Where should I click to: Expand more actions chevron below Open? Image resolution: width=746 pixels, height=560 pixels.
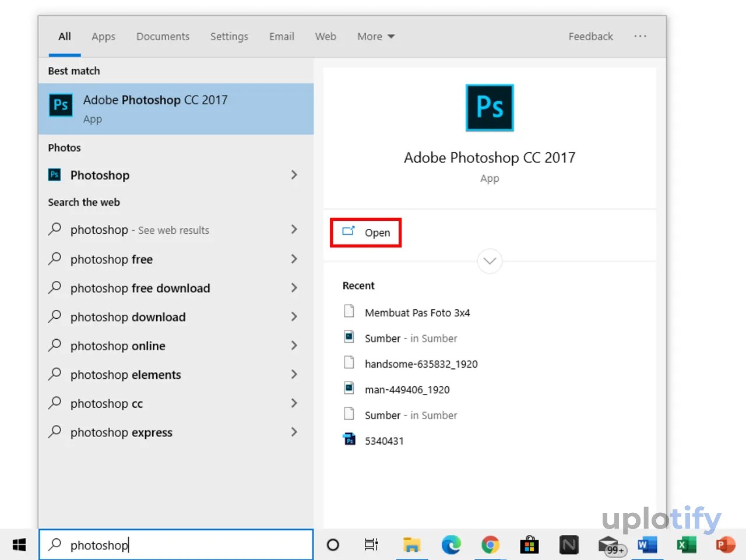pos(490,261)
